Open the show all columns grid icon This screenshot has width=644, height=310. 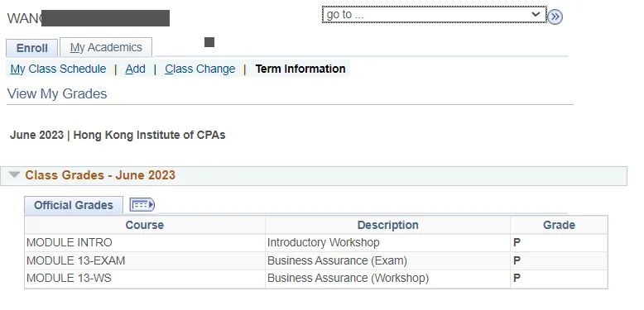142,205
